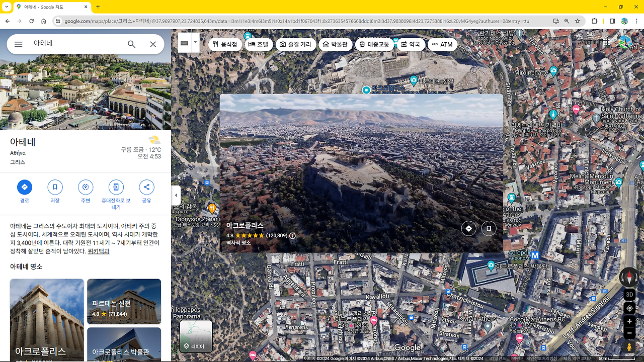Click the search magnifier icon
Image resolution: width=644 pixels, height=362 pixels.
(131, 44)
